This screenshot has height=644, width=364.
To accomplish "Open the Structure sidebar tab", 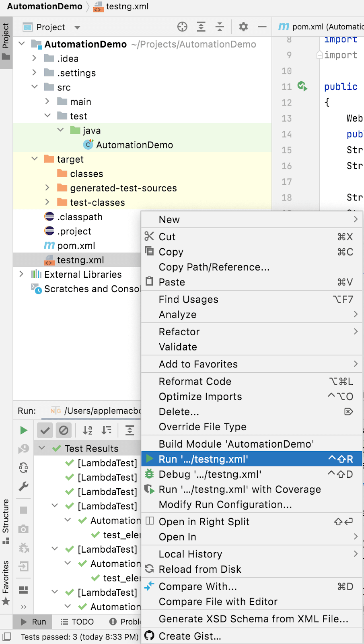I will [6, 521].
